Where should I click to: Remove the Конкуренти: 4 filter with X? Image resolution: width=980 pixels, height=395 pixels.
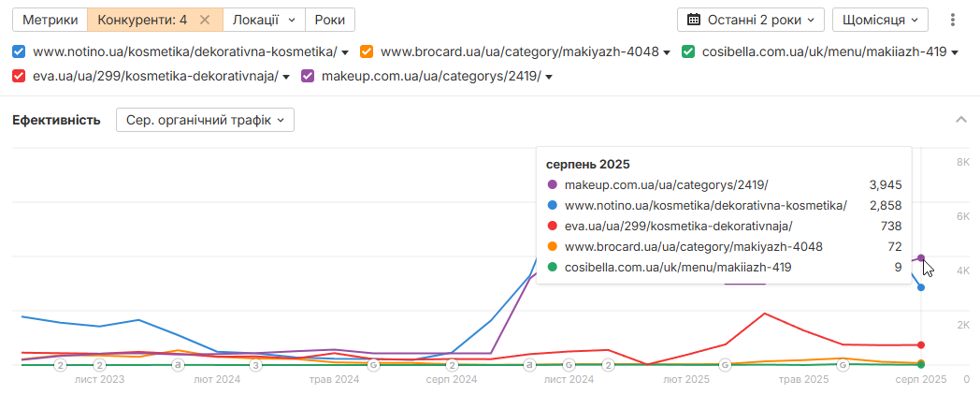(205, 20)
